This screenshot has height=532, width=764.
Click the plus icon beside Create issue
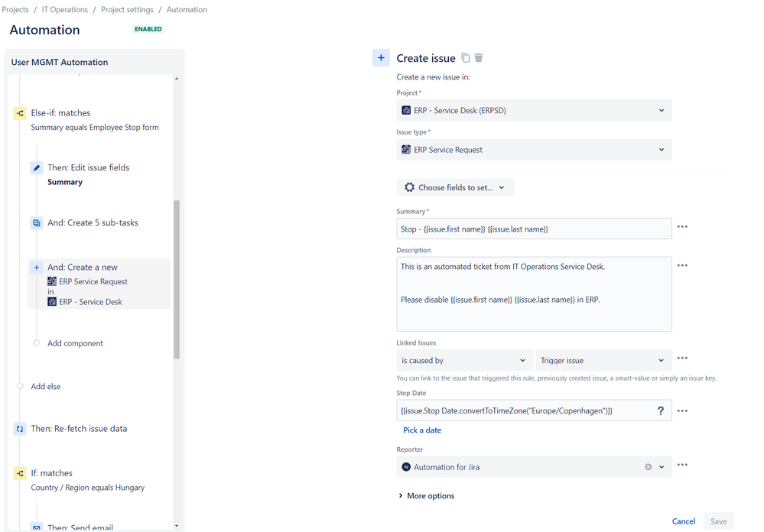(381, 57)
